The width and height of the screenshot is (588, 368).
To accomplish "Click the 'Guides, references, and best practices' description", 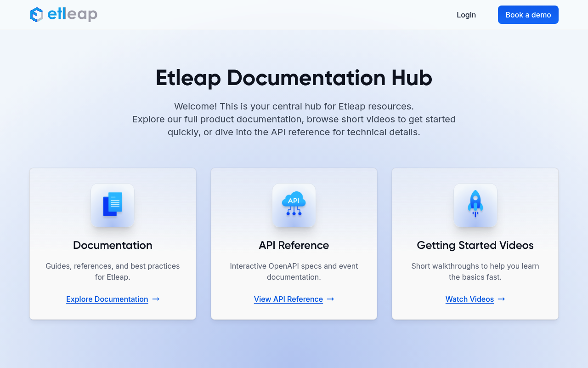I will point(113,271).
